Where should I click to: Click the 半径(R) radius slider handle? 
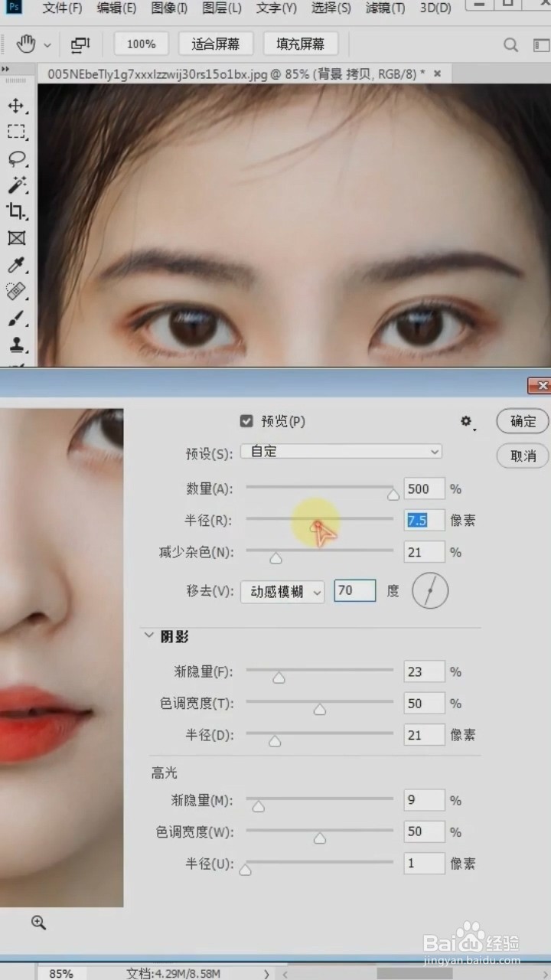click(x=316, y=526)
